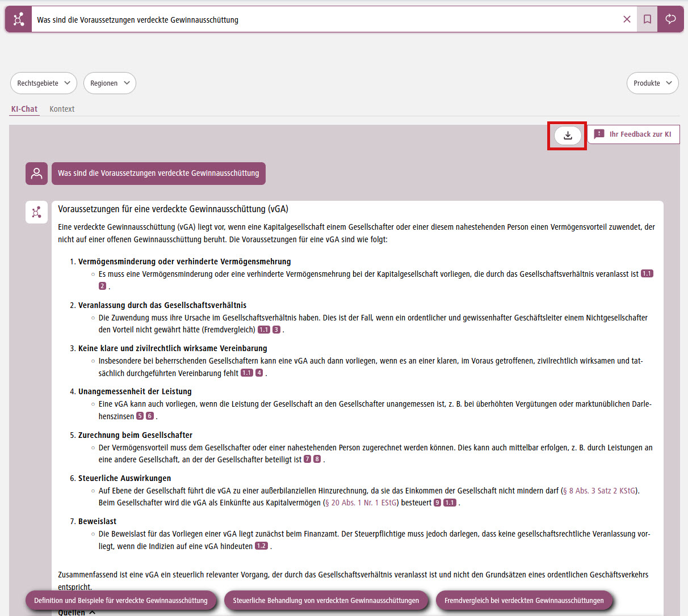688x616 pixels.
Task: Focus the search input field
Action: pos(324,19)
